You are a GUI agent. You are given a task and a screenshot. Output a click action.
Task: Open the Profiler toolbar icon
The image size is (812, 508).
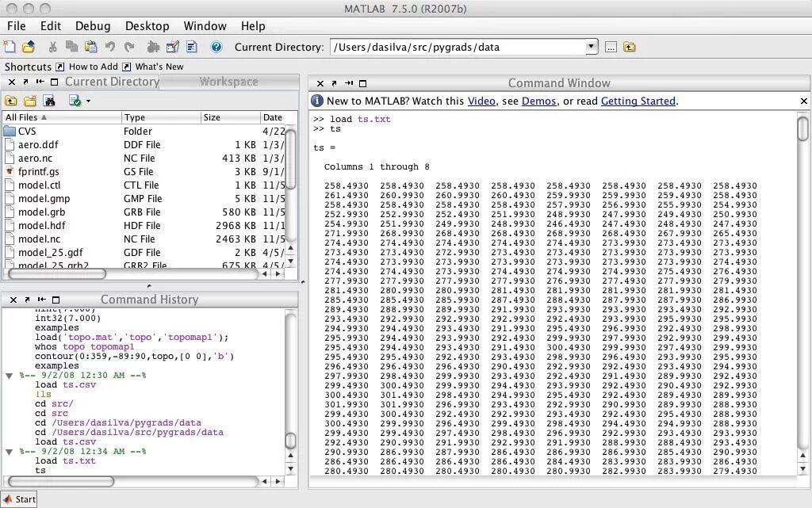(x=192, y=47)
